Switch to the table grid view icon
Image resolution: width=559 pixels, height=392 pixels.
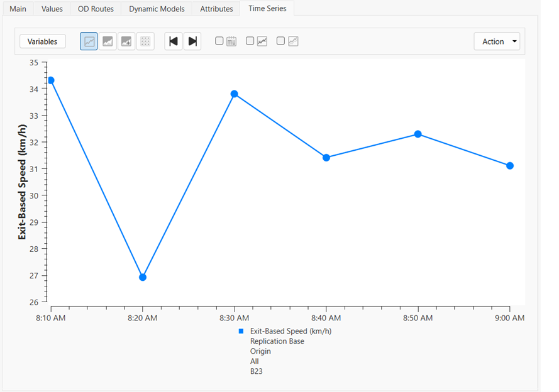[x=145, y=41]
